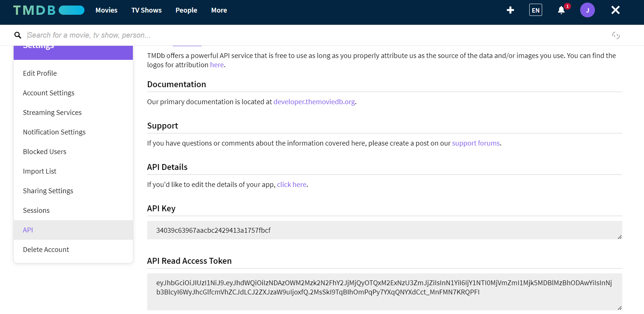644x314 pixels.
Task: Click the Support heading
Action: point(162,126)
